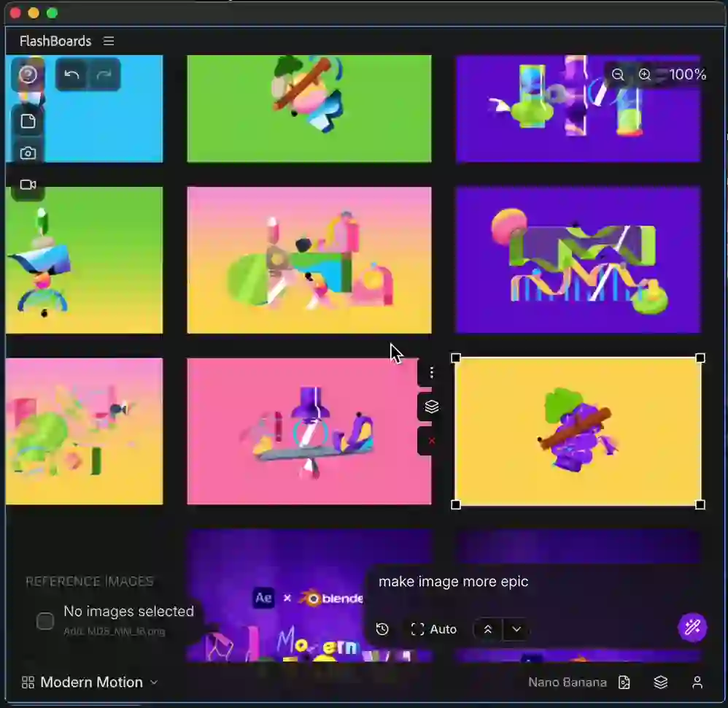Click the double up chevron in prompt bar
The width and height of the screenshot is (728, 708).
coord(488,629)
